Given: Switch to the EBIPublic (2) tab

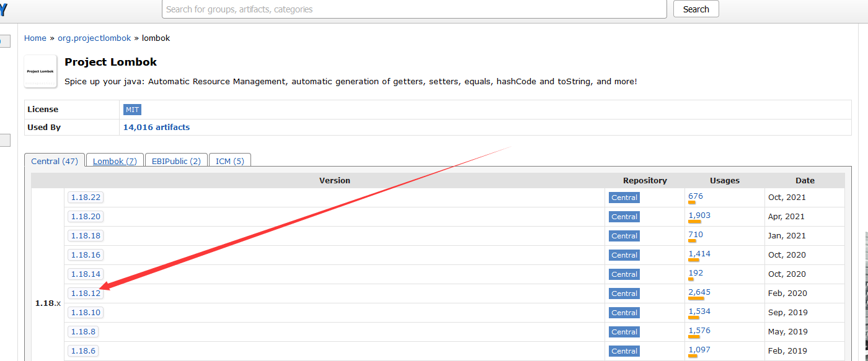Looking at the screenshot, I should click(176, 161).
